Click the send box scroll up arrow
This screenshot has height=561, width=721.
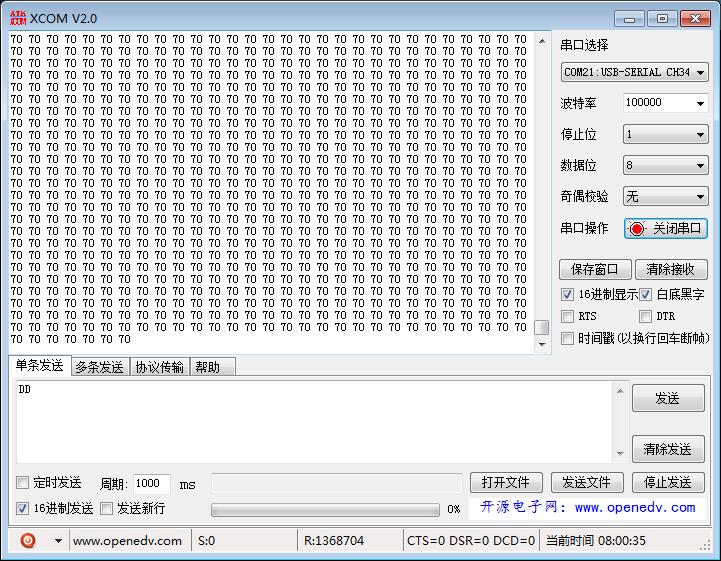pos(620,391)
